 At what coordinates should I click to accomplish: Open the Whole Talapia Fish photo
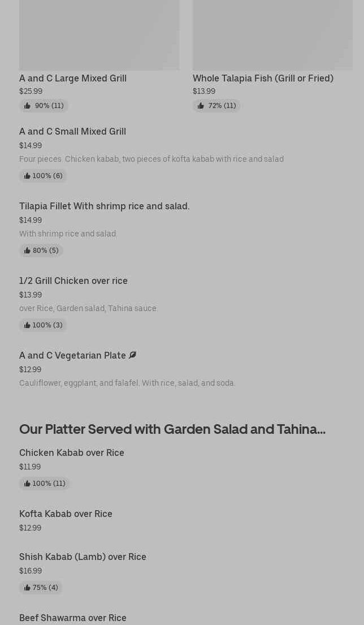click(272, 34)
